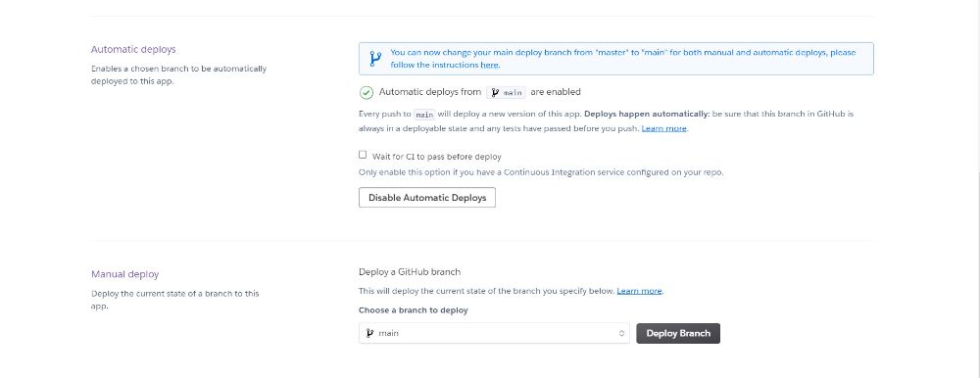Click the Manual deploy section heading
Screen dimensions: 980x378
[125, 274]
